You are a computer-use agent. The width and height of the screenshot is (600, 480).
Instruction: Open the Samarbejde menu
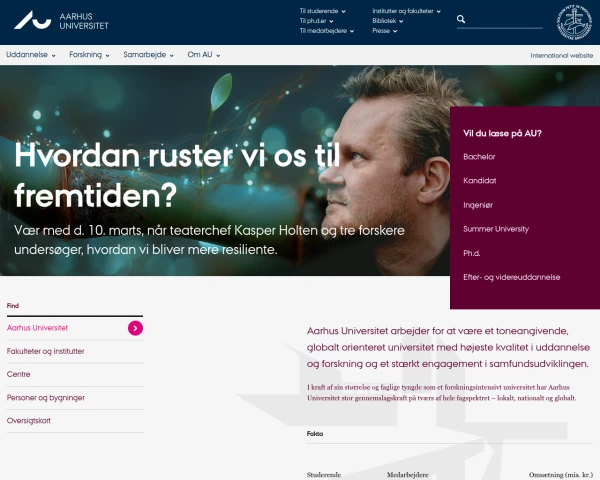click(x=148, y=55)
